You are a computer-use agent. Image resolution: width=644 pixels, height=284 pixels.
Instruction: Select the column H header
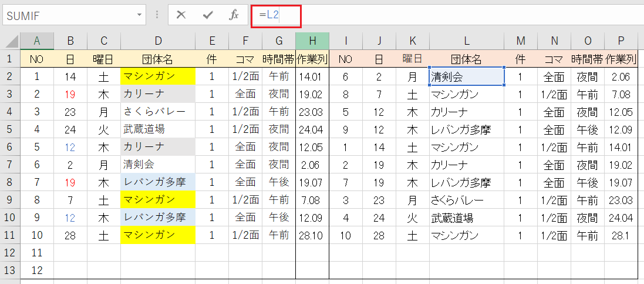tap(312, 41)
